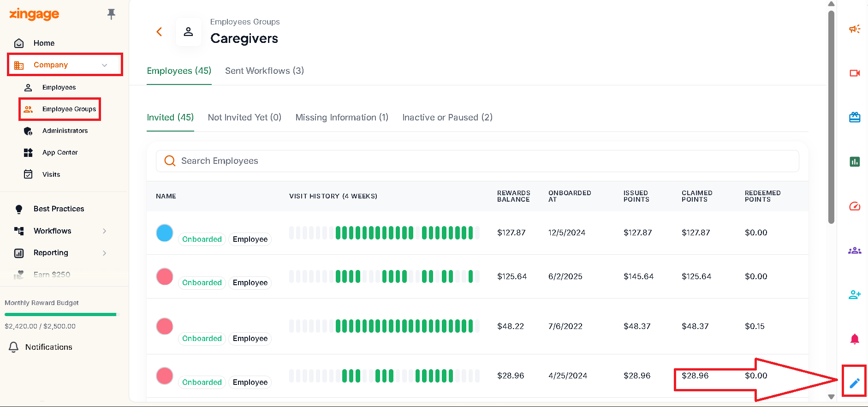Click the blue pencil edit icon
This screenshot has width=868, height=407.
point(855,383)
